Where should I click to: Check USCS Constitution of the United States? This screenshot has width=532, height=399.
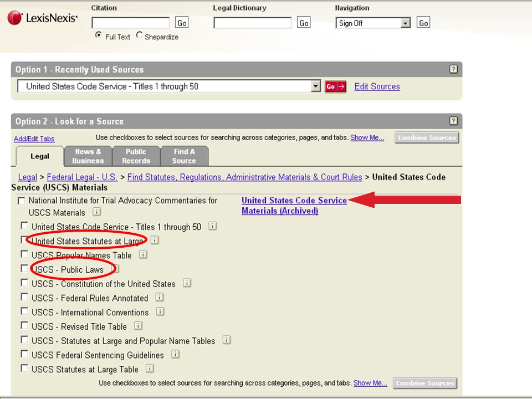24,283
